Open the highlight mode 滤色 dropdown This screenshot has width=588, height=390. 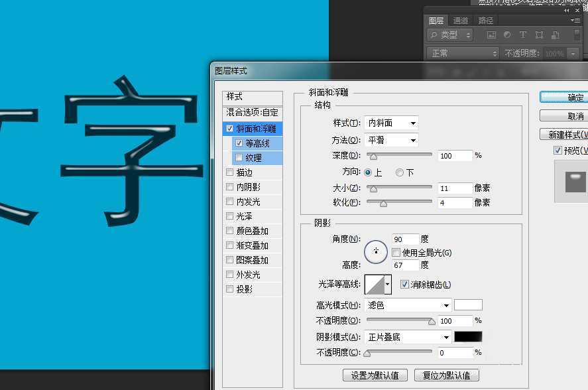point(407,304)
